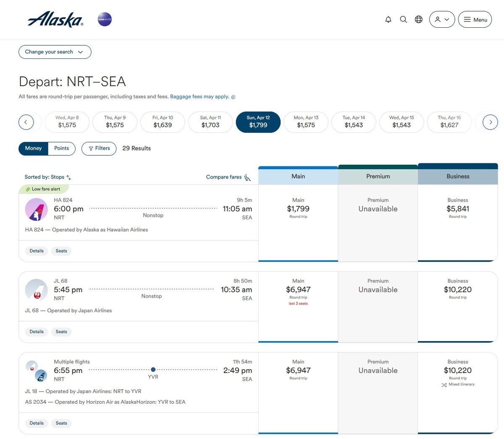Click 'AS 2034 — Operated by Horizon Air' text

[x=105, y=402]
